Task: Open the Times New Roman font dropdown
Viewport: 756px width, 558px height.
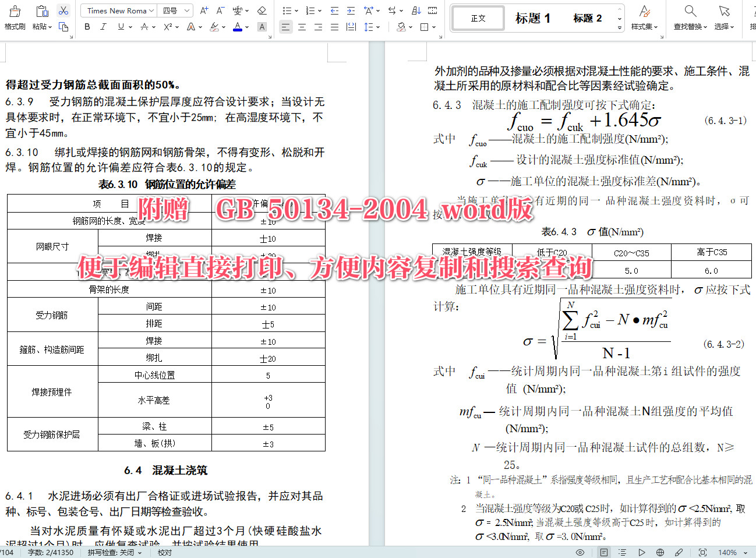Action: 118,10
